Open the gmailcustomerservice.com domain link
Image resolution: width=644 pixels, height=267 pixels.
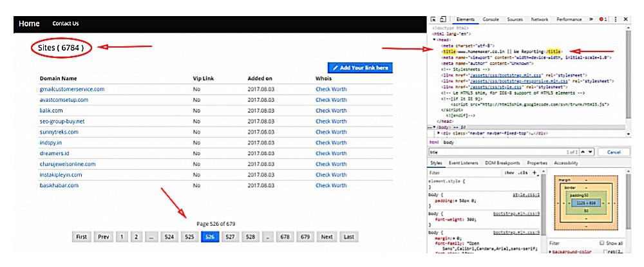72,89
